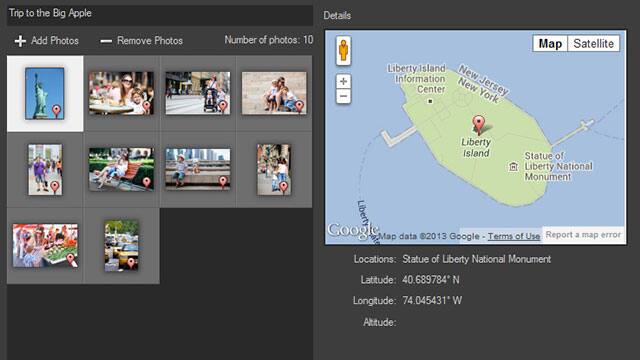This screenshot has width=640, height=360.
Task: Click the Street View pegman icon
Action: tap(344, 50)
